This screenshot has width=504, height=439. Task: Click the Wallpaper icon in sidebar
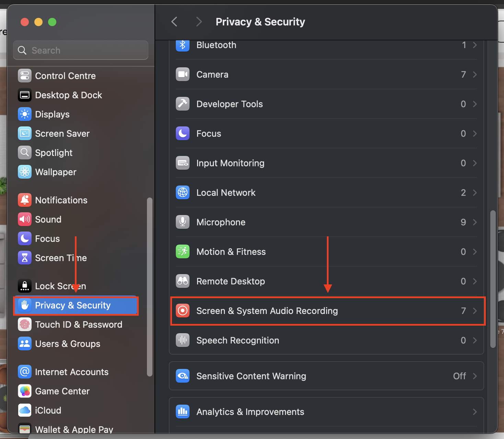point(25,172)
